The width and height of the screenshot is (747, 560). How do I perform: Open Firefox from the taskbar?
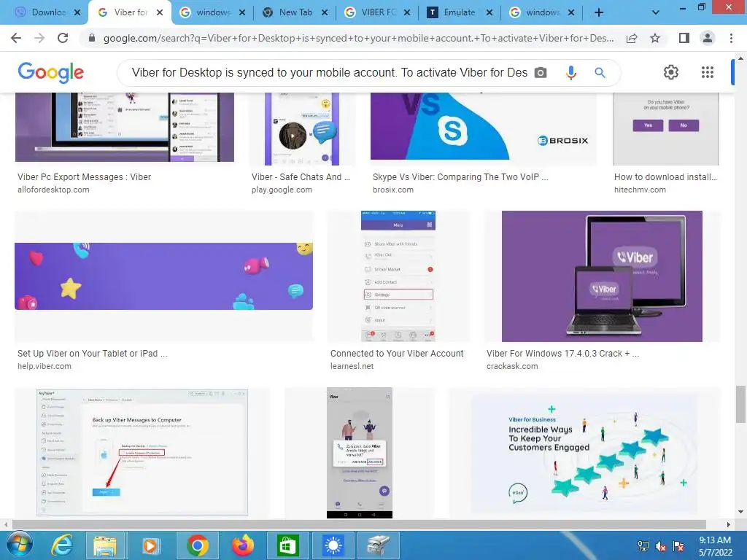243,545
